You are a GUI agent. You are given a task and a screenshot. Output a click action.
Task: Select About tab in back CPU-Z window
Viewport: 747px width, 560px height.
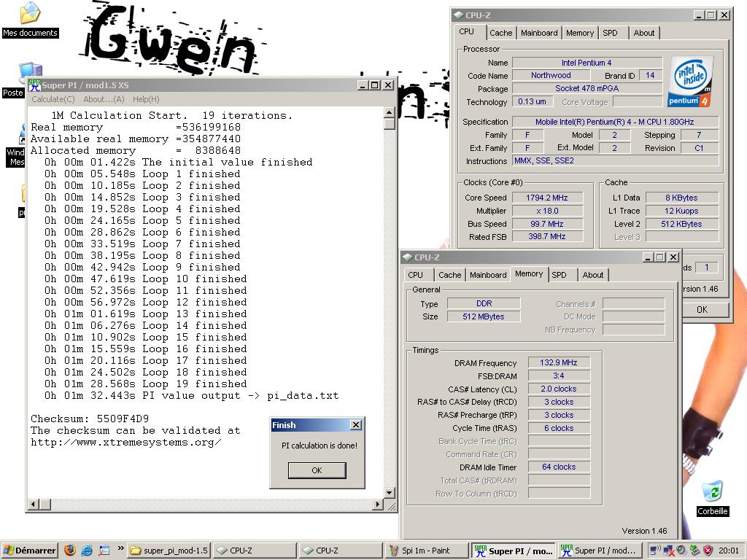coord(643,33)
